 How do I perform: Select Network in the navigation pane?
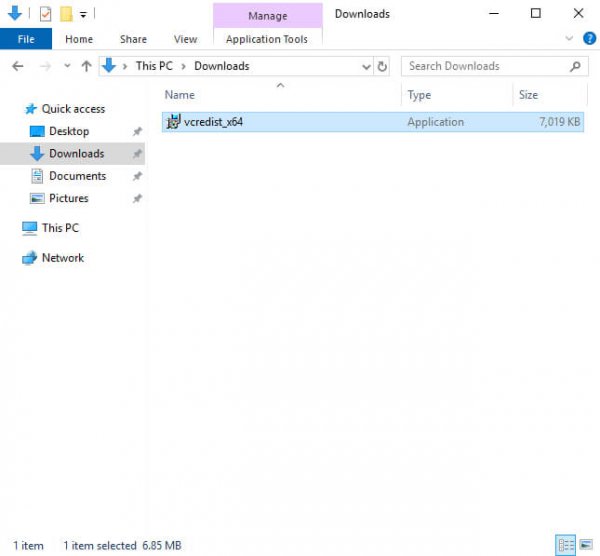[x=63, y=258]
